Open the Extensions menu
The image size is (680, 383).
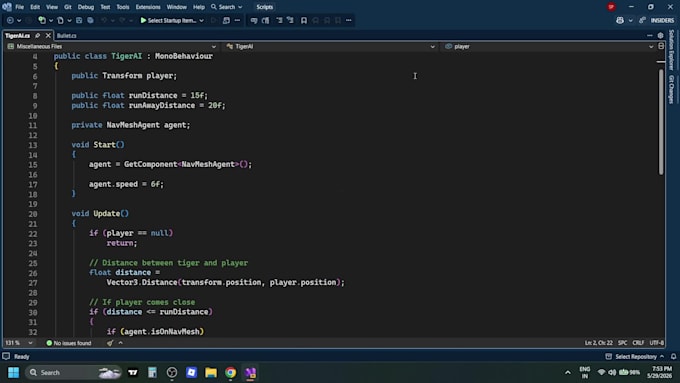148,7
